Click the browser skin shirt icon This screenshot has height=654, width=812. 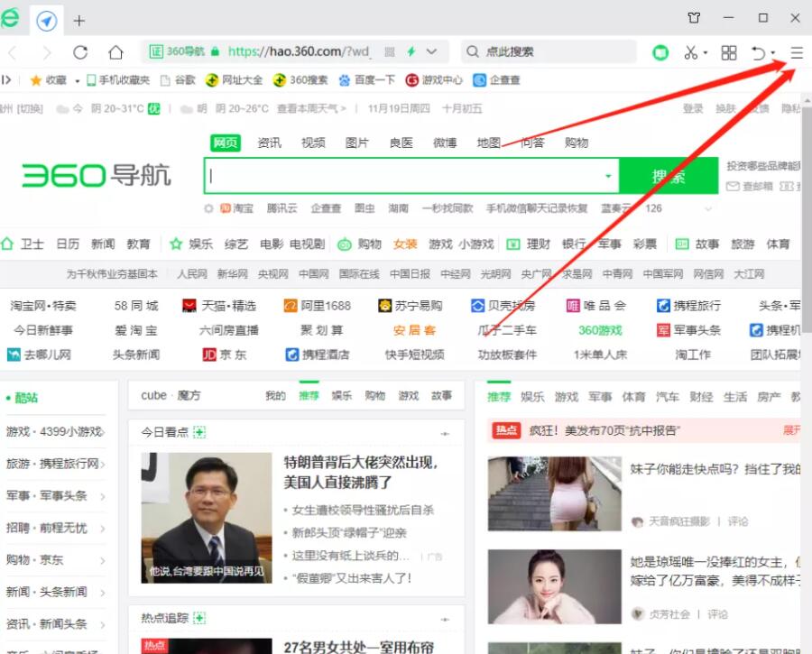point(694,18)
